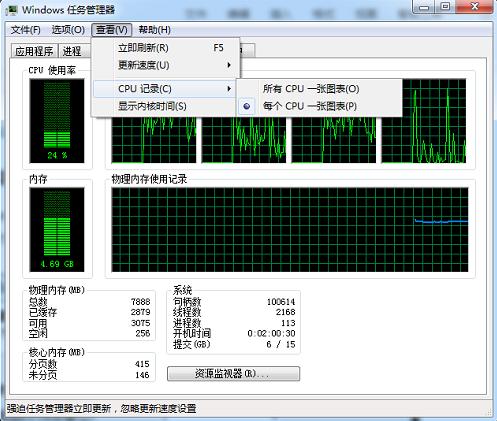497x421 pixels.
Task: Open the 文件(F) menu
Action: (x=26, y=30)
